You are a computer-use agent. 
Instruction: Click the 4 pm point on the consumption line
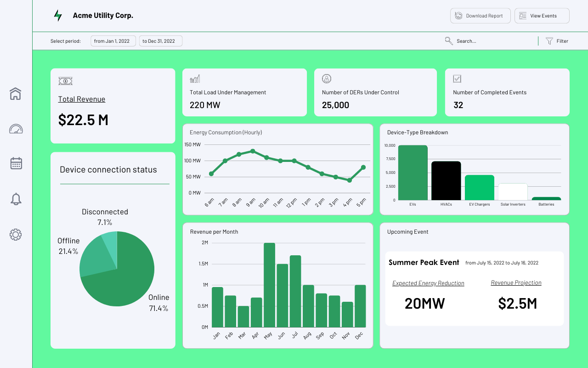point(350,180)
